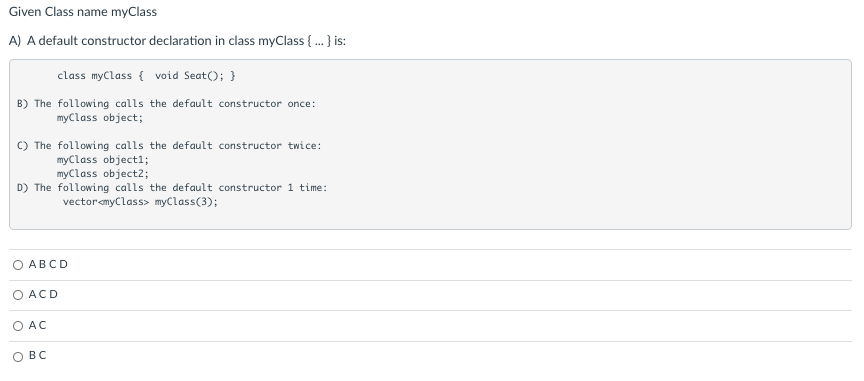Click the code line 'class myClass { void Seat(); }'
Image resolution: width=864 pixels, height=381 pixels.
point(146,76)
